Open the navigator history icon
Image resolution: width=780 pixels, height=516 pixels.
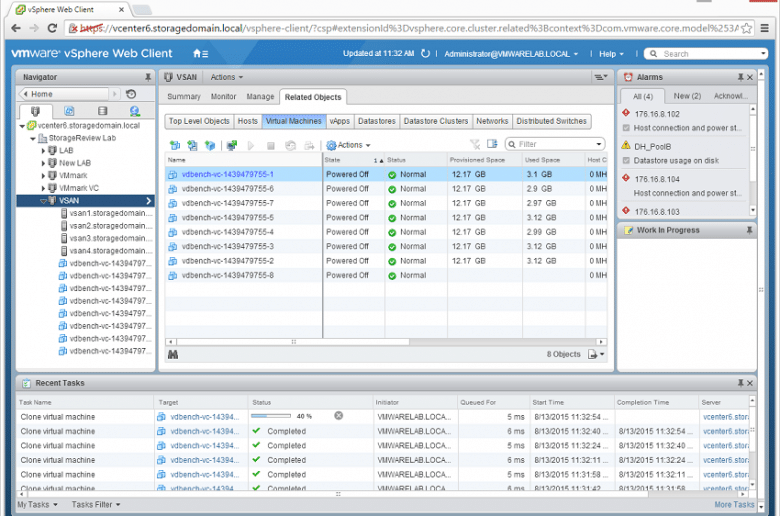click(131, 94)
